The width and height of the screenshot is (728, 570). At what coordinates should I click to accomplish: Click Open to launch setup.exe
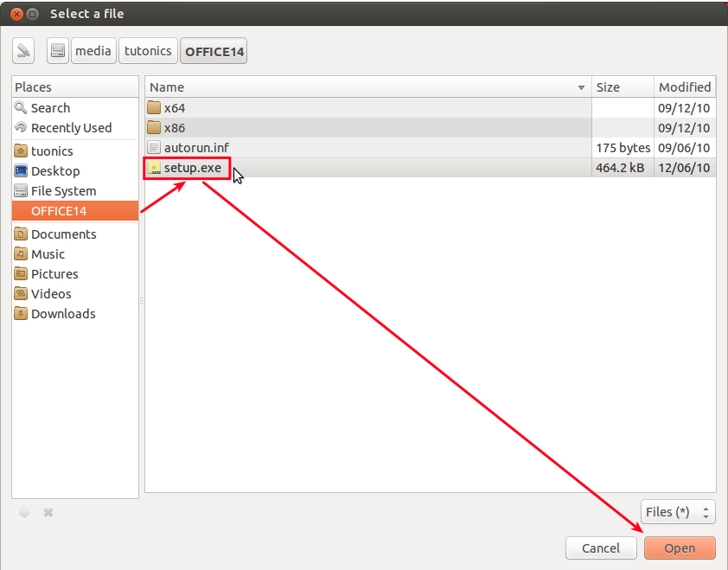680,548
